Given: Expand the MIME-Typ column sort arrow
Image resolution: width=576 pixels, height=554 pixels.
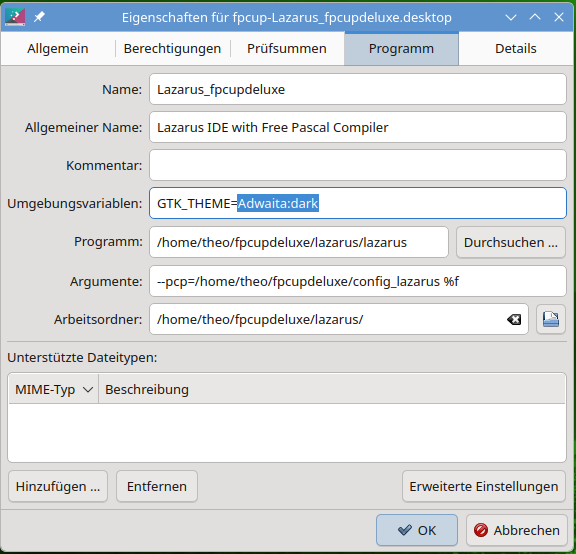Looking at the screenshot, I should click(88, 389).
